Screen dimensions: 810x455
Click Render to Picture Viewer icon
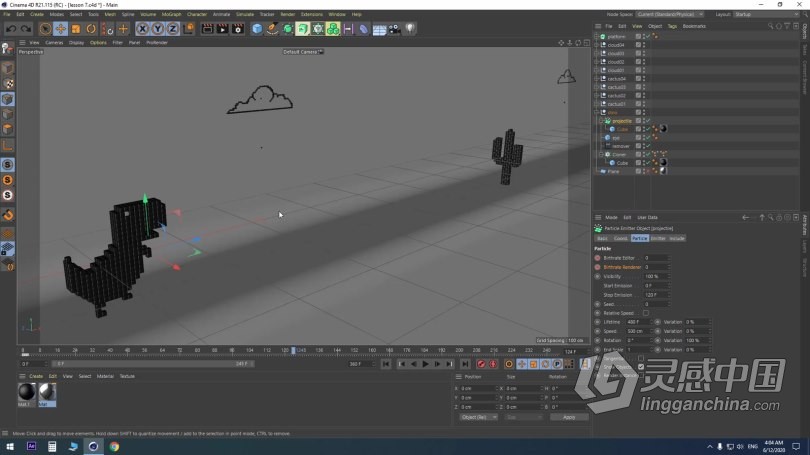(222, 29)
